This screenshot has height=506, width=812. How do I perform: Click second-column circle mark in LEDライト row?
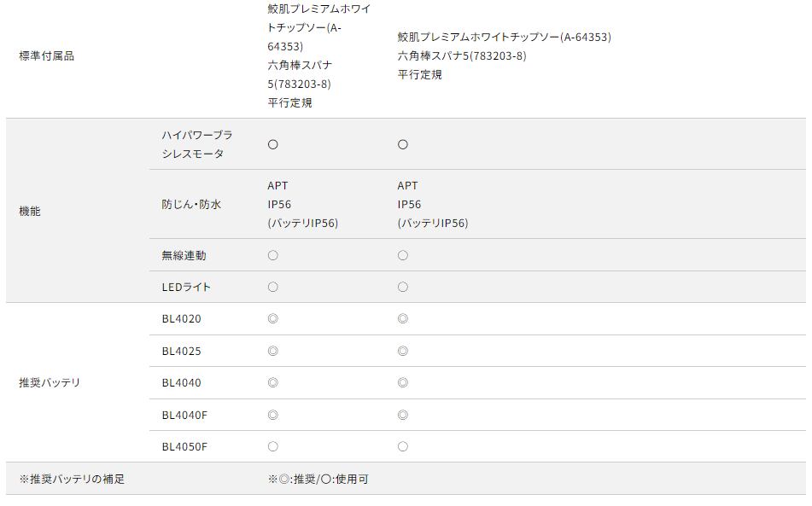[402, 287]
